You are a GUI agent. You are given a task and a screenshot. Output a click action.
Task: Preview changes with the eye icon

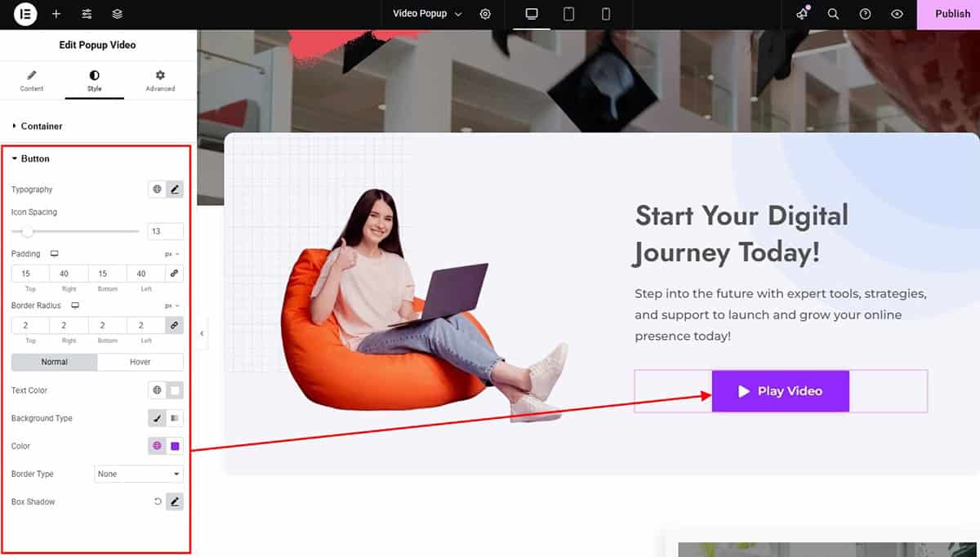(x=898, y=14)
